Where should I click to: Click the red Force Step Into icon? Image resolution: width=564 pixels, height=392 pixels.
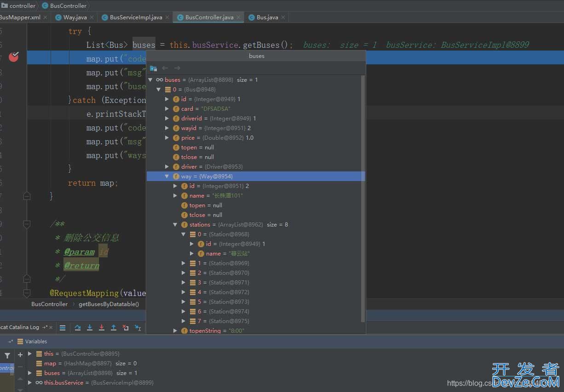coord(102,328)
